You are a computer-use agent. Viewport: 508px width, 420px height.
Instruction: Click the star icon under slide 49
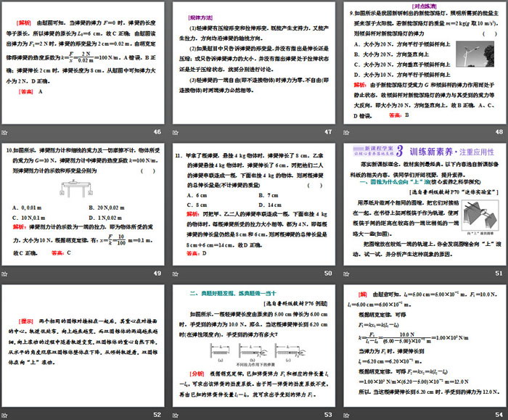[4, 273]
